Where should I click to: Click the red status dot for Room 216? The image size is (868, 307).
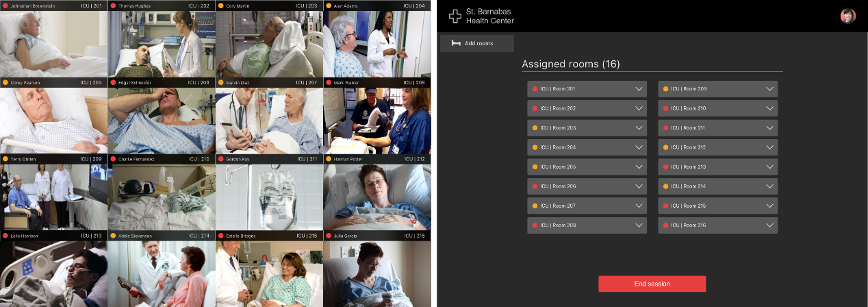click(x=666, y=225)
